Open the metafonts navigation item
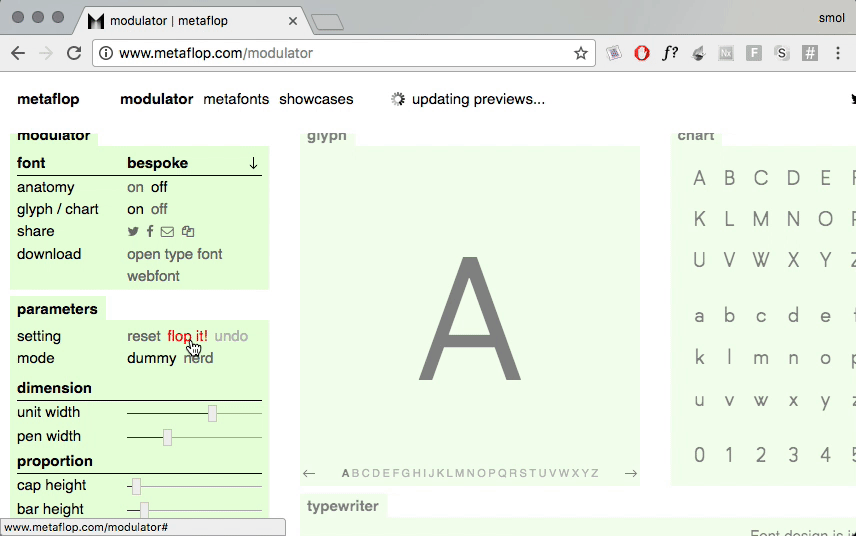This screenshot has width=856, height=536. pyautogui.click(x=236, y=99)
